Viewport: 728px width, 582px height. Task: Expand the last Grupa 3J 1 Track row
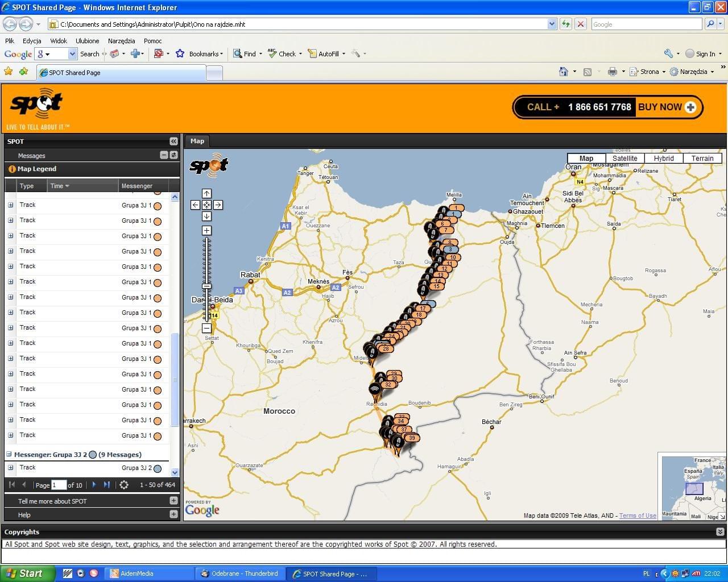coord(10,435)
